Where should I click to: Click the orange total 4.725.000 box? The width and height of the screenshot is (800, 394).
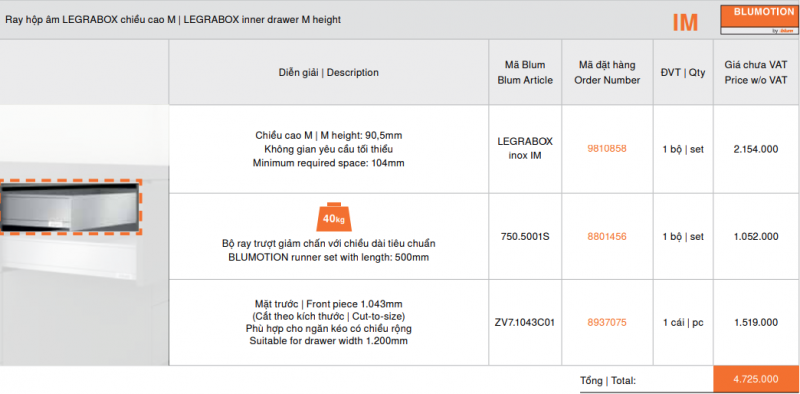pos(756,379)
